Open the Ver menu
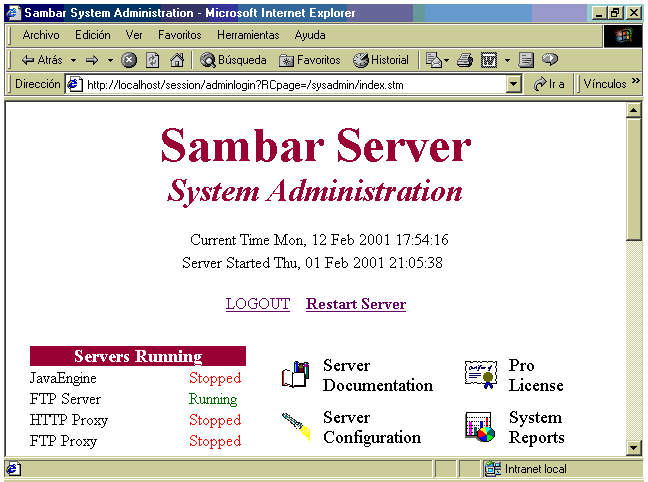The width and height of the screenshot is (648, 482). pyautogui.click(x=134, y=35)
